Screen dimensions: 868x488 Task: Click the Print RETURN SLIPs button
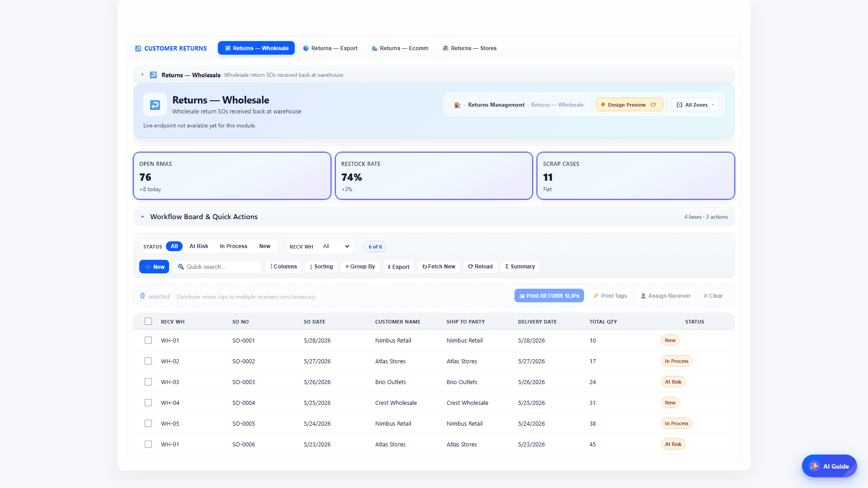[x=549, y=296]
